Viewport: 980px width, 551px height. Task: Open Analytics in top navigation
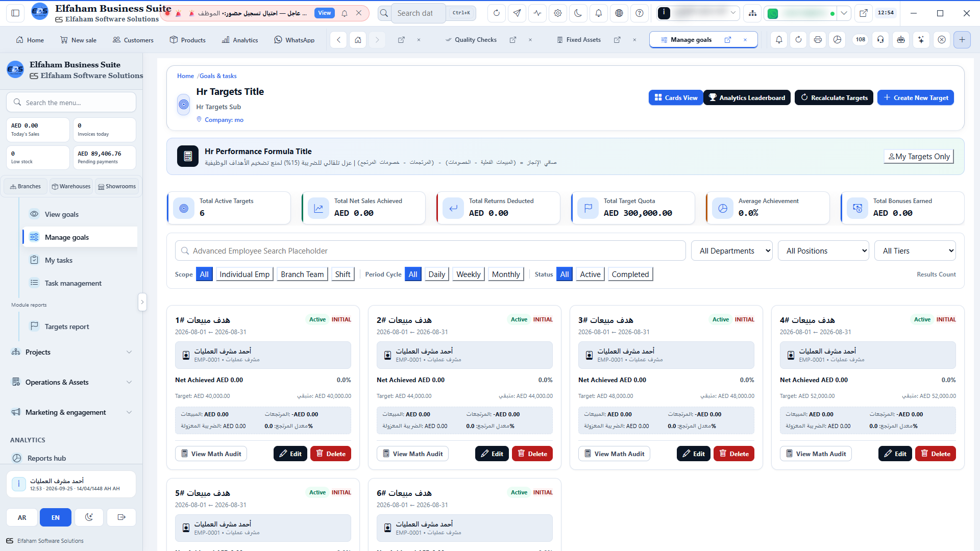(240, 40)
